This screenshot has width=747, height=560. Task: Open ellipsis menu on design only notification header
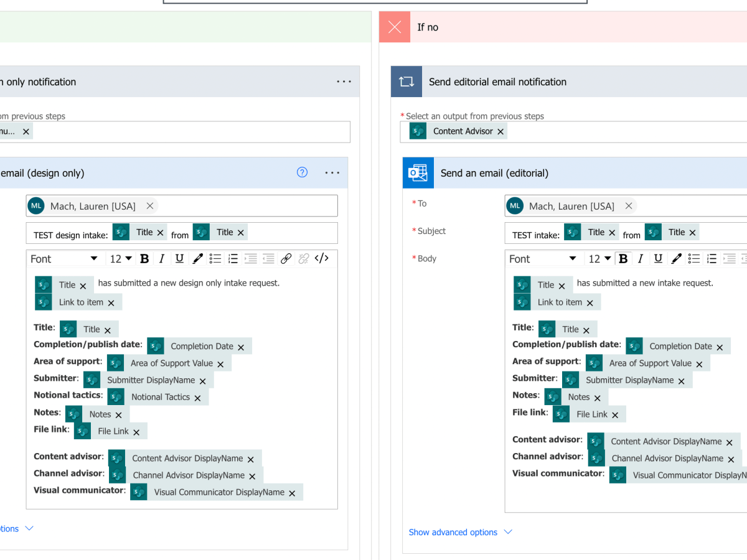point(344,82)
